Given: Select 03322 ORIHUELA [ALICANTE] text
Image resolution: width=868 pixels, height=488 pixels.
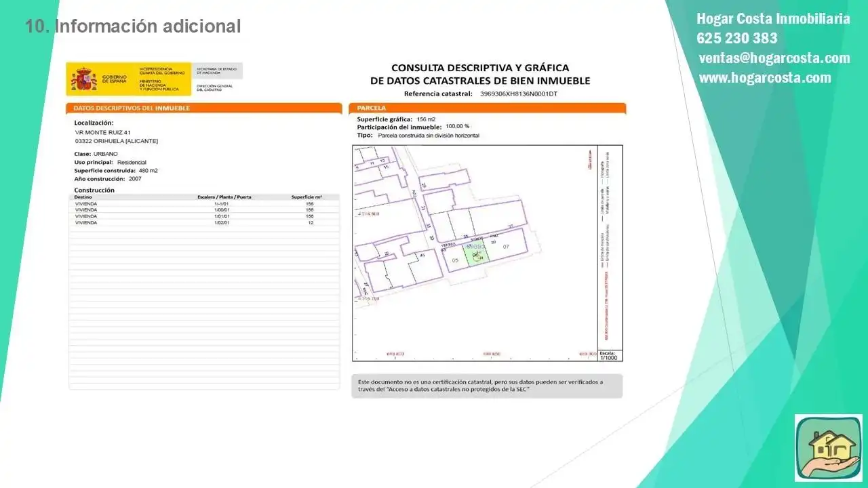Looking at the screenshot, I should pos(117,141).
